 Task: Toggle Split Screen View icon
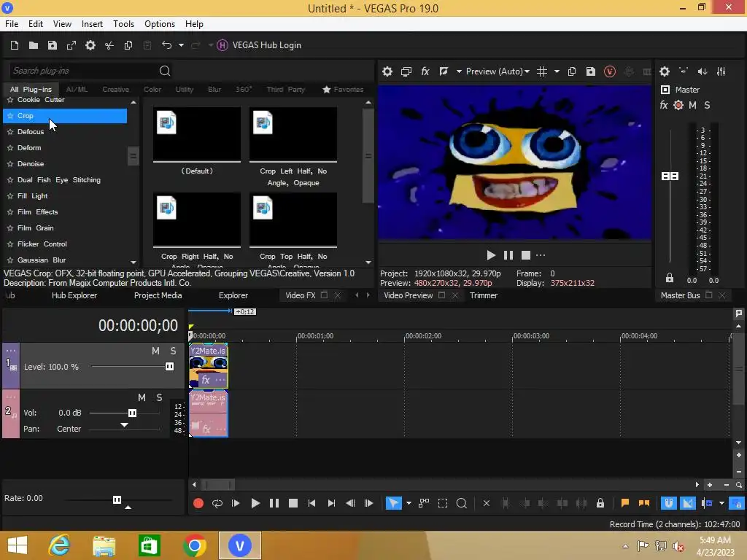coord(444,71)
